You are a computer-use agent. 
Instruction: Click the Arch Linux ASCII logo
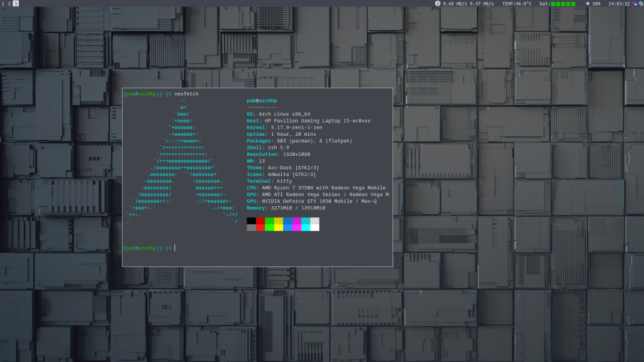182,162
